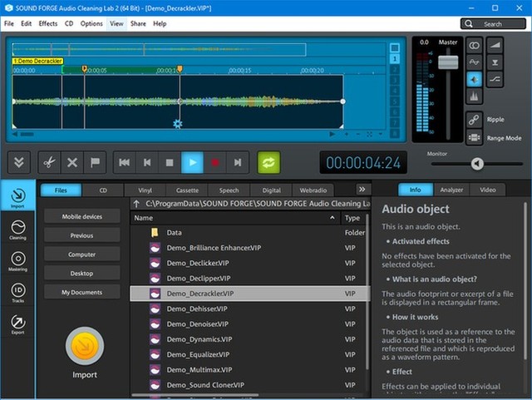Viewport: 532px width, 400px height.
Task: Click the Monitor volume slider handle
Action: point(478,164)
